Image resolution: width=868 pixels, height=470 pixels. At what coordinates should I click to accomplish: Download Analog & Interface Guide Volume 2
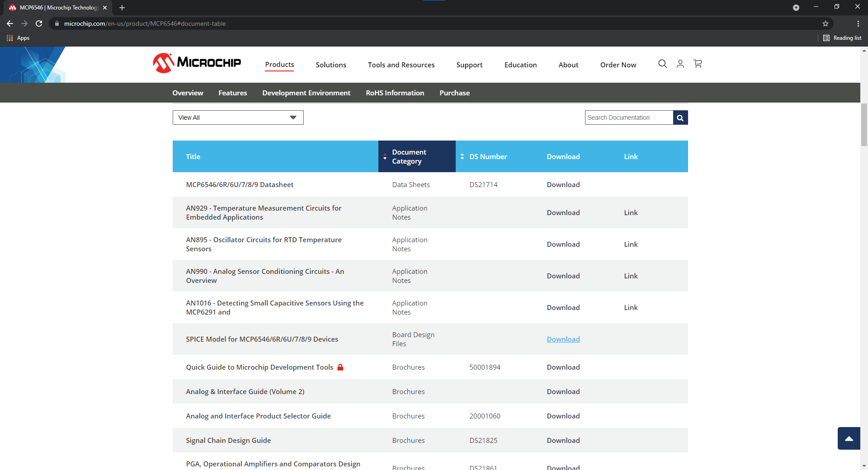point(563,391)
